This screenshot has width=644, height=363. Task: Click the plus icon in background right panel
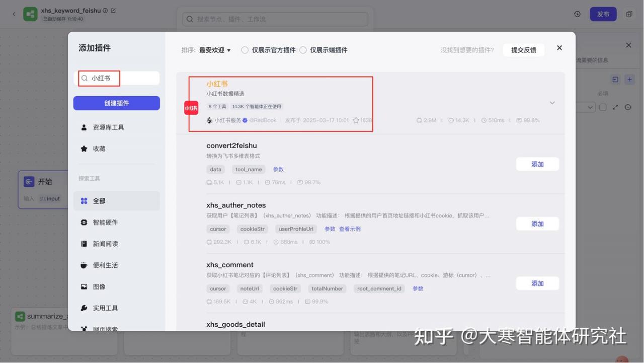(629, 80)
